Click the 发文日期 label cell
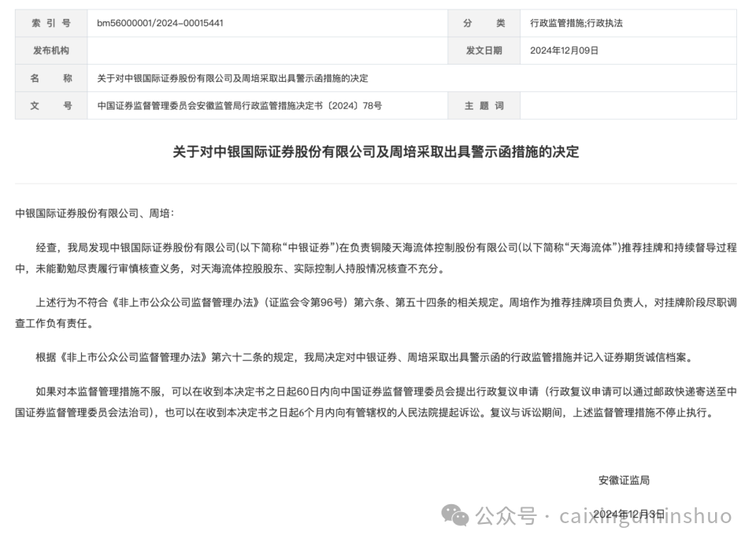This screenshot has height=546, width=756. pyautogui.click(x=484, y=50)
